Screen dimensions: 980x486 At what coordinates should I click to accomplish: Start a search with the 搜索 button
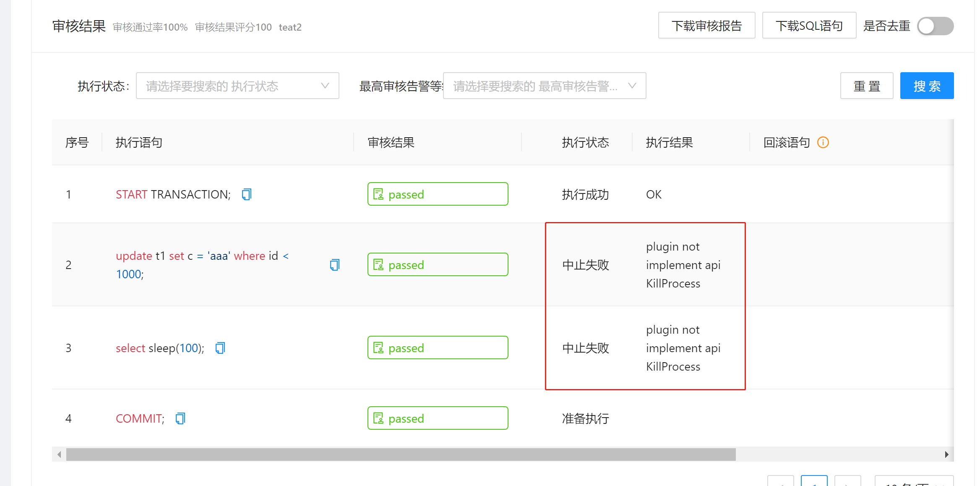927,86
